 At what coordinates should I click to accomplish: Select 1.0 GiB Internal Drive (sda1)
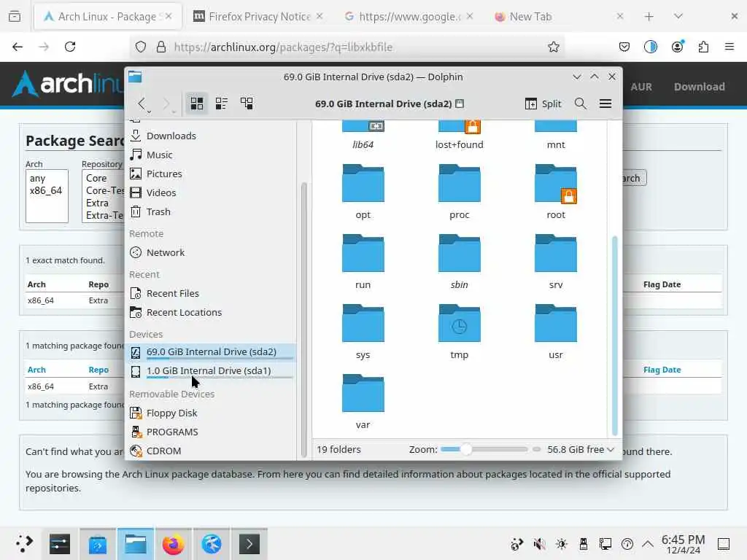pos(212,371)
